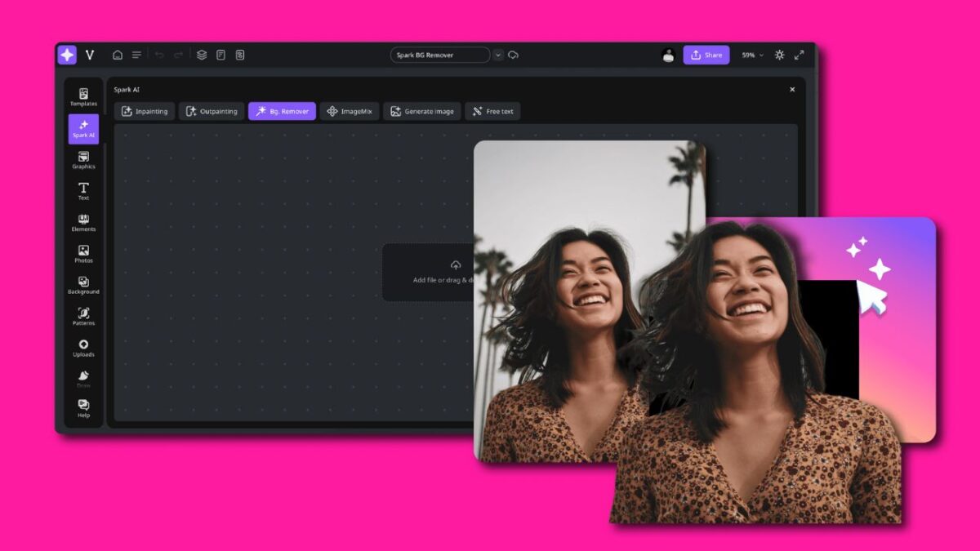Switch to the Inpainting tab

tap(145, 111)
